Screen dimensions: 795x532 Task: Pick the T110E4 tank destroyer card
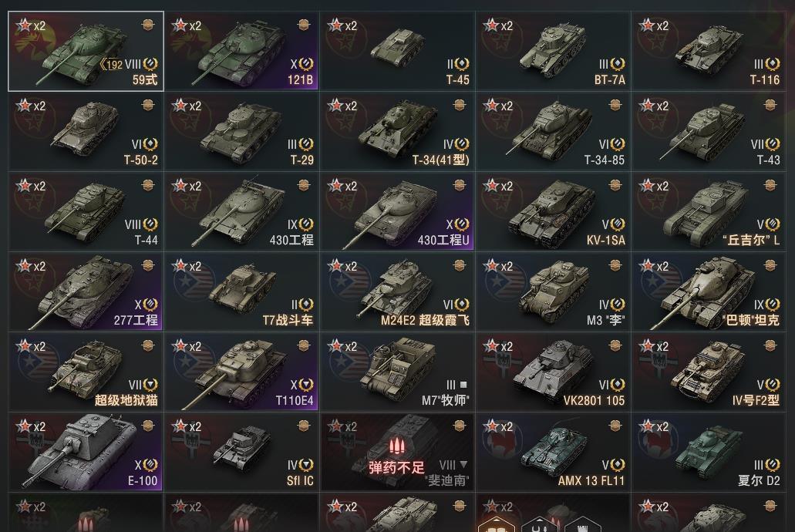point(241,372)
